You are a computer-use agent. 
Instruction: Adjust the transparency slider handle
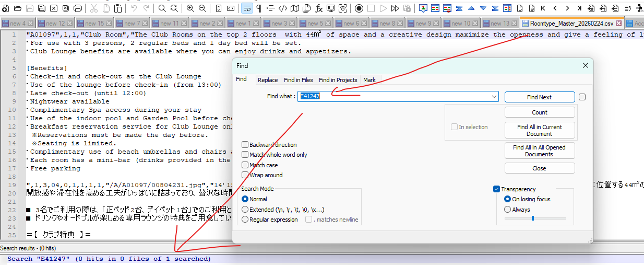click(x=532, y=218)
